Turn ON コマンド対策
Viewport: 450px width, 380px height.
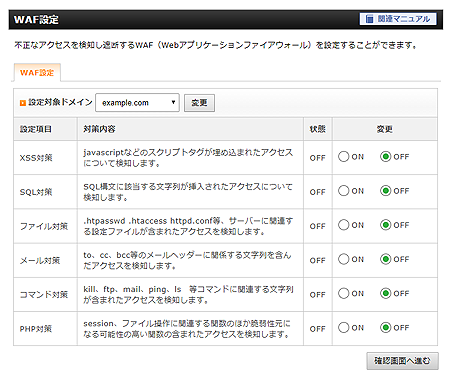[x=343, y=294]
